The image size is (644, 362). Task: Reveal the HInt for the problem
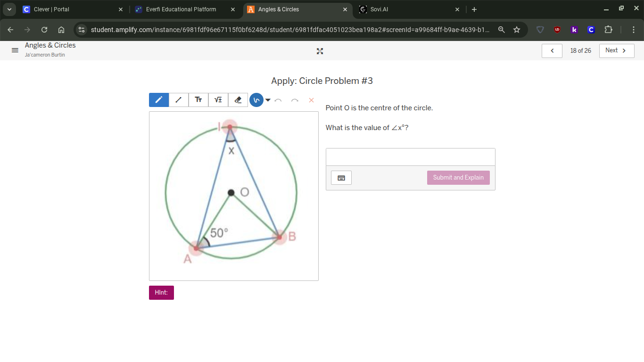point(161,292)
